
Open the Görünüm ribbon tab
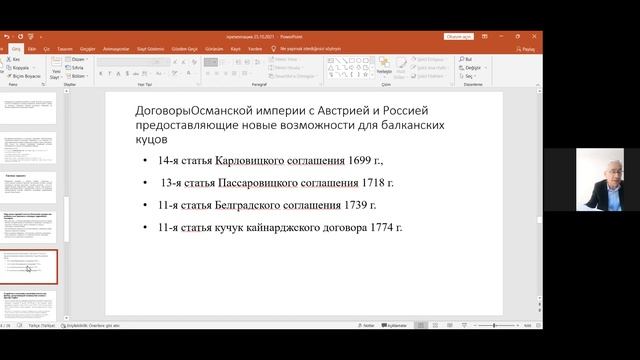coord(214,49)
